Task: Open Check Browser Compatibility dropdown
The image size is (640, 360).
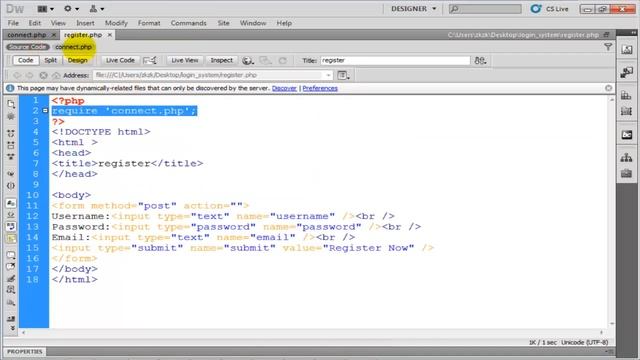Action: click(x=480, y=60)
